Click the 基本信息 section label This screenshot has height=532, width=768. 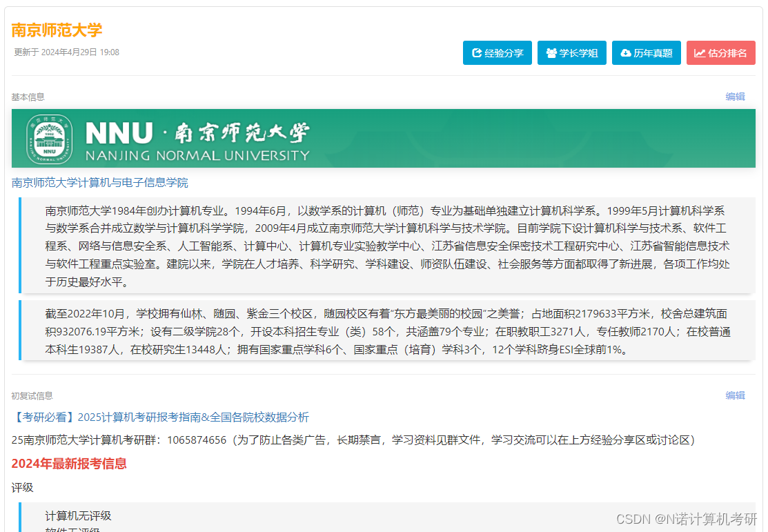pyautogui.click(x=28, y=97)
